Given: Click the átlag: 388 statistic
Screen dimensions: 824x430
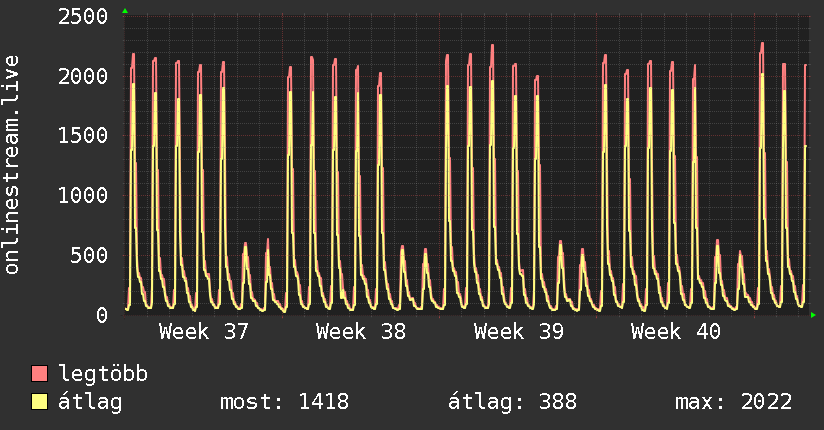Looking at the screenshot, I should tap(512, 402).
